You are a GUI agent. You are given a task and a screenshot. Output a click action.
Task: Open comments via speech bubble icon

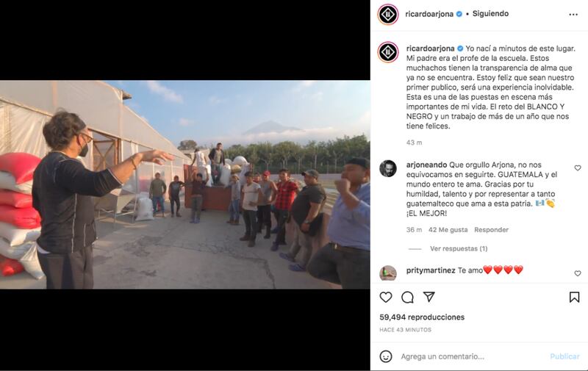407,298
